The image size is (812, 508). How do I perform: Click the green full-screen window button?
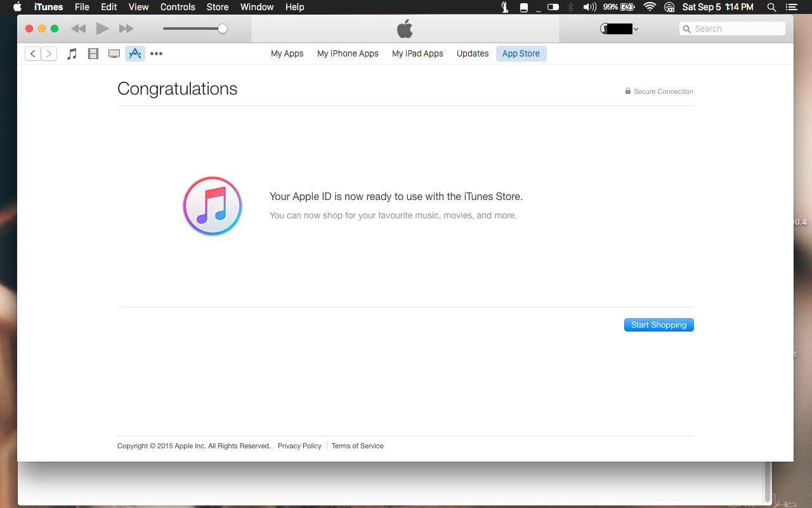[x=55, y=29]
